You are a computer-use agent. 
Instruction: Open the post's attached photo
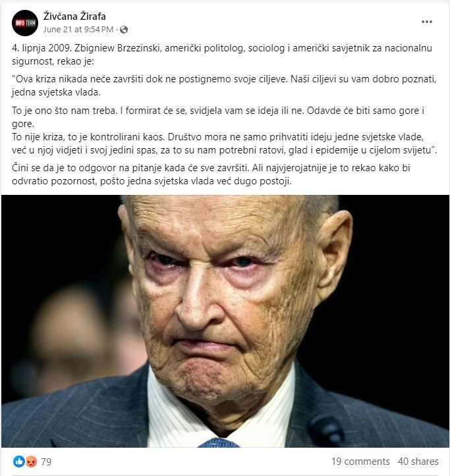click(x=225, y=321)
